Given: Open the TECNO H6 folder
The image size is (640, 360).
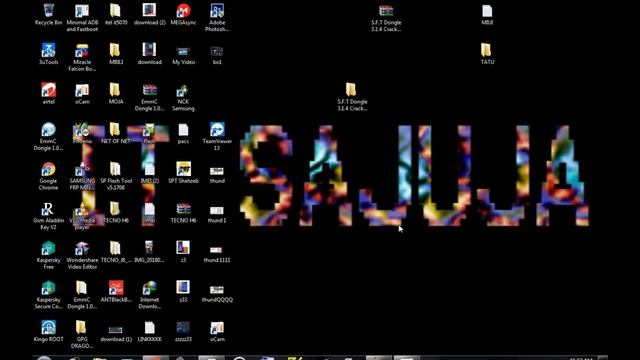Looking at the screenshot, I should (x=116, y=209).
